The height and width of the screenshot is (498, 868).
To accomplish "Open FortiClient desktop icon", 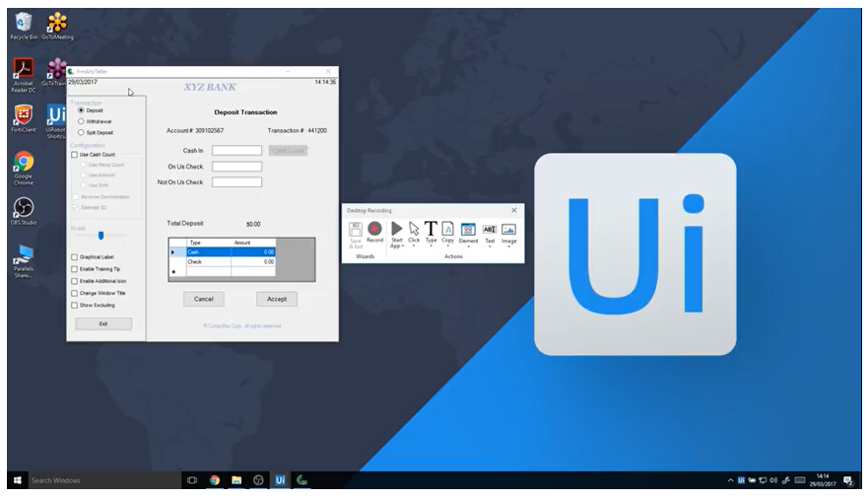I will point(24,118).
